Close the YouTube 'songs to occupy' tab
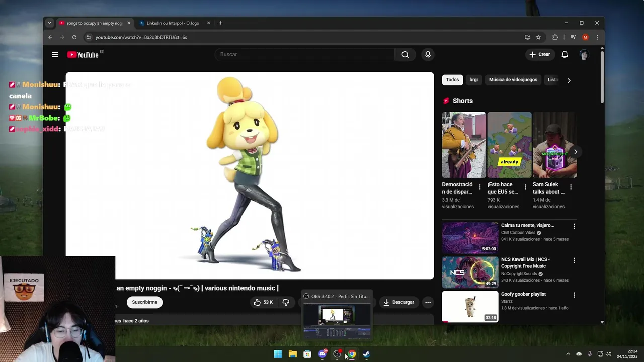 pos(129,23)
